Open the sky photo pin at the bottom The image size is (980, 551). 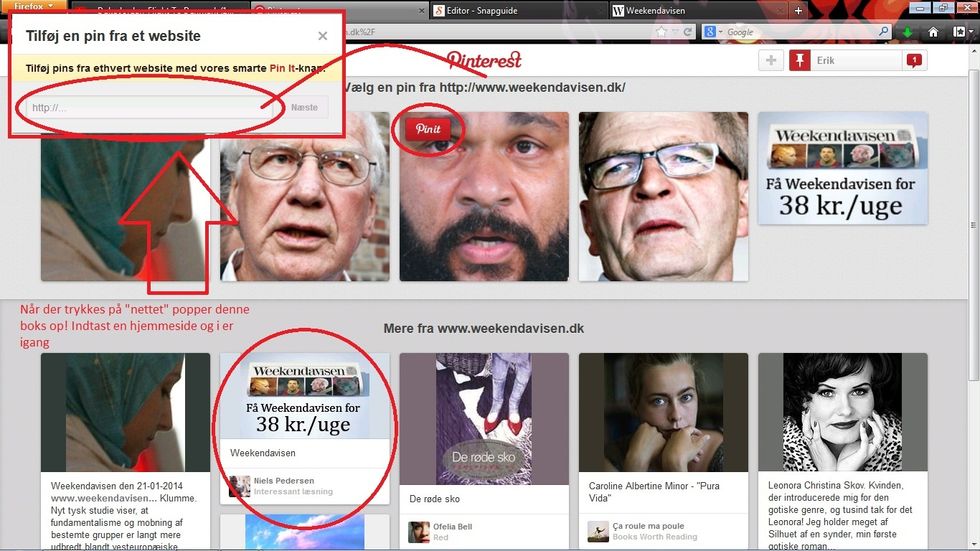point(304,532)
